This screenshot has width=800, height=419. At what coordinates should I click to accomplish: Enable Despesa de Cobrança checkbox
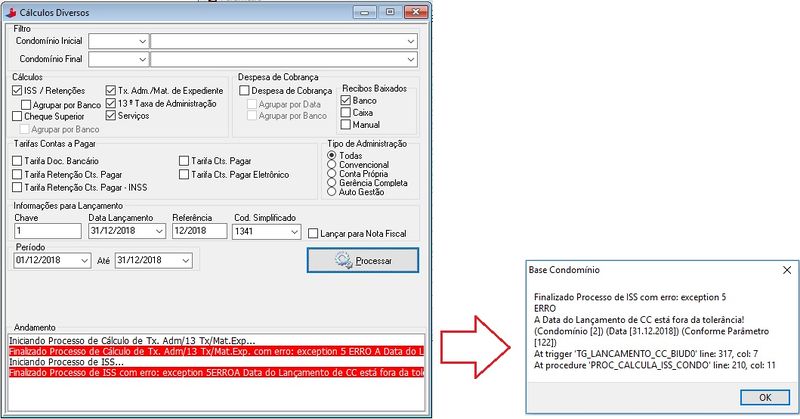pyautogui.click(x=244, y=90)
